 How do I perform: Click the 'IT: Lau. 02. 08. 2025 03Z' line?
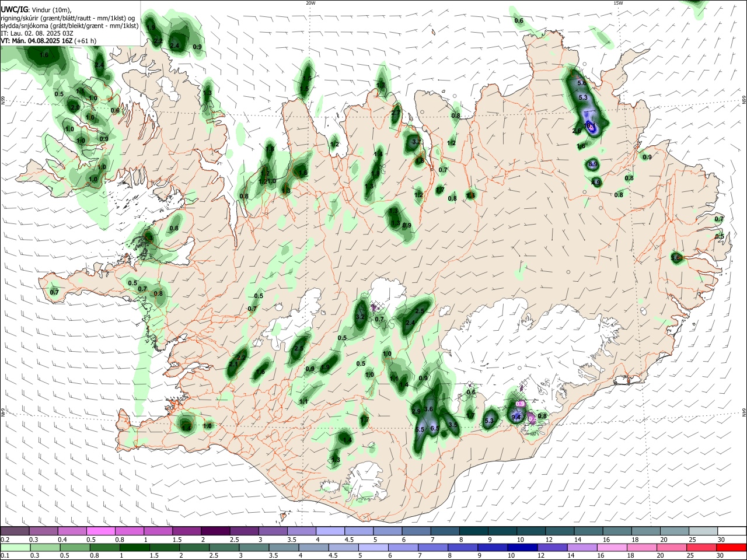[37, 33]
